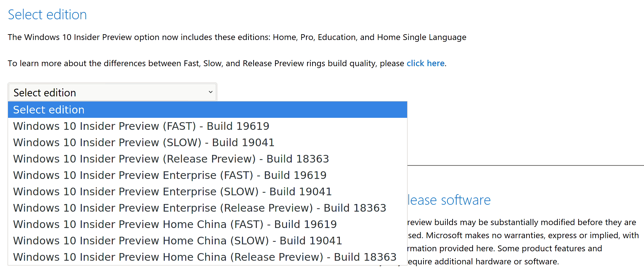Pick Enterprise (SLOW) Build 19041 option
Viewport: 644px width, 280px height.
coord(172,192)
